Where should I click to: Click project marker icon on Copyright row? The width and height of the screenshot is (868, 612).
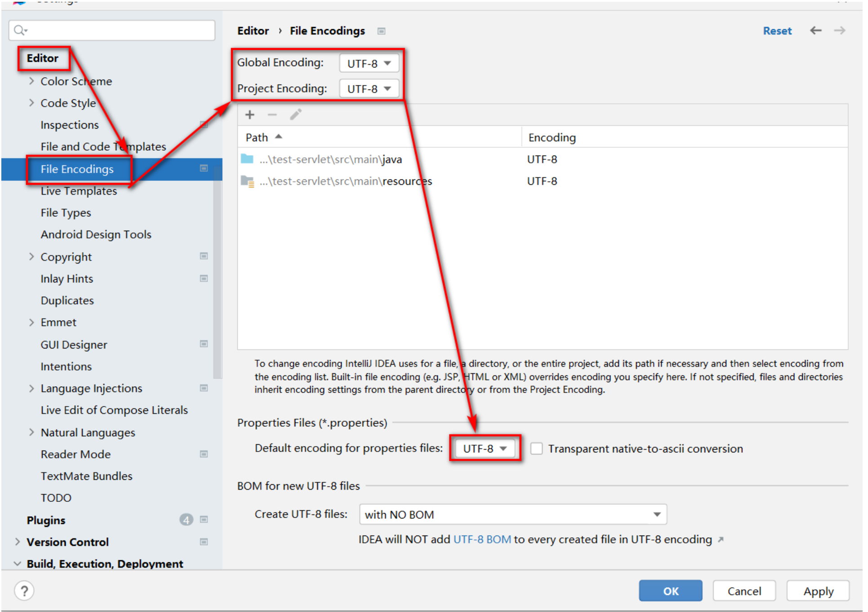[204, 256]
